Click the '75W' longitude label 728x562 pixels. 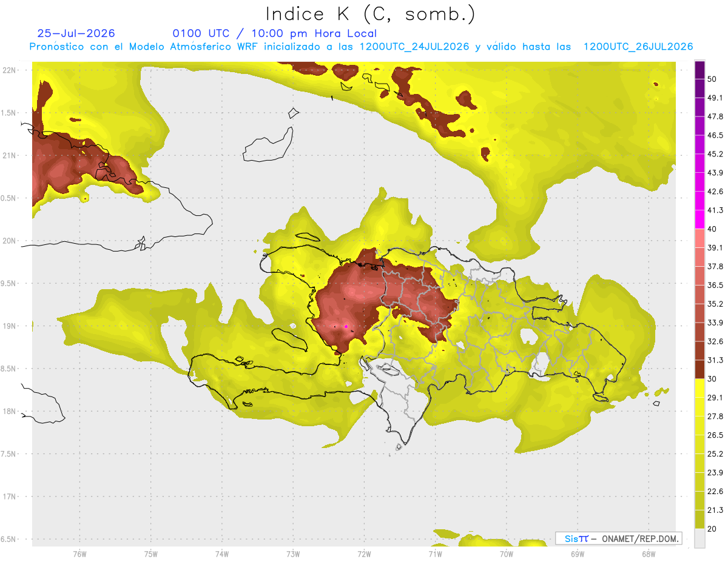[150, 554]
